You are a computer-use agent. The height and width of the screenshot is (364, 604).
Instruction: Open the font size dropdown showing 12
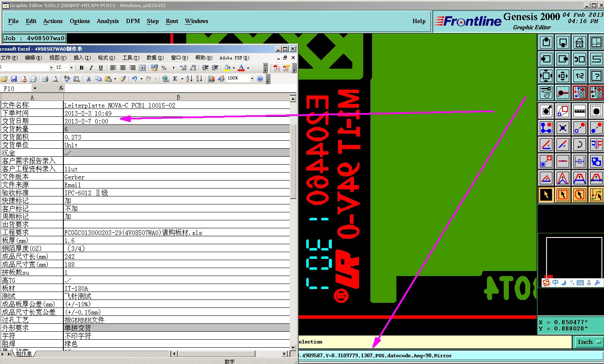click(71, 68)
